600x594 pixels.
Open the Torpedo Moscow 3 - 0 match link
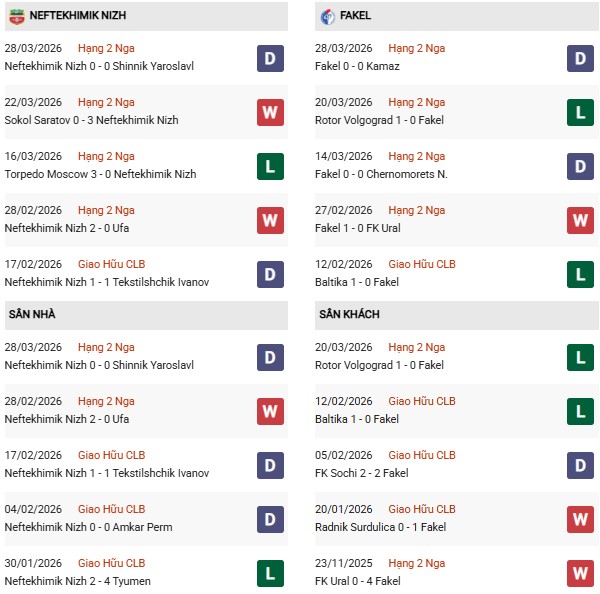tap(100, 174)
